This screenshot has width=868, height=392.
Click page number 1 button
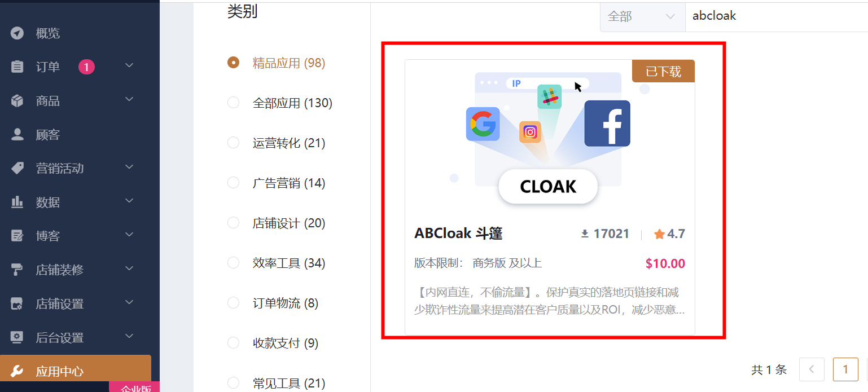(x=845, y=369)
